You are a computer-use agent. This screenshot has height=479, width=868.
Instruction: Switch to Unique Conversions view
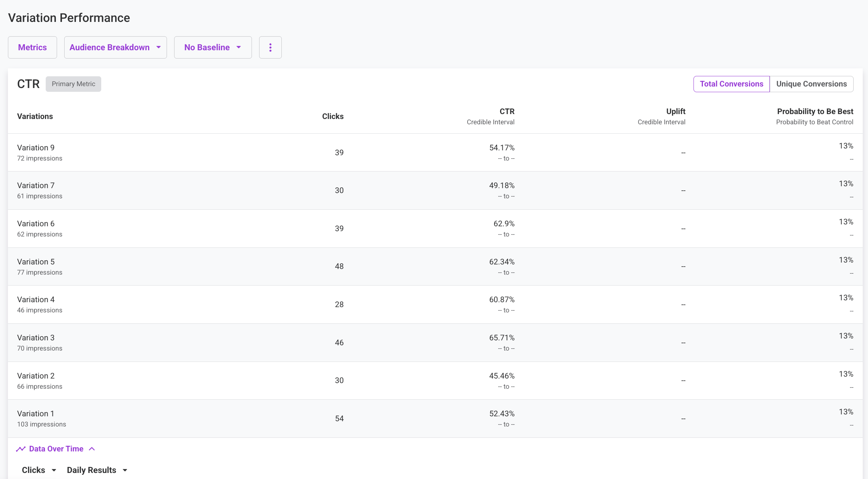tap(811, 84)
